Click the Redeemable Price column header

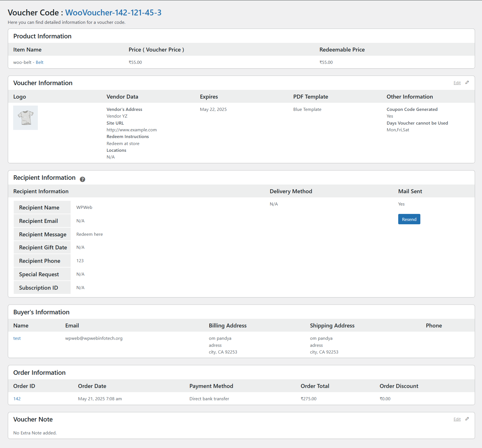(342, 50)
